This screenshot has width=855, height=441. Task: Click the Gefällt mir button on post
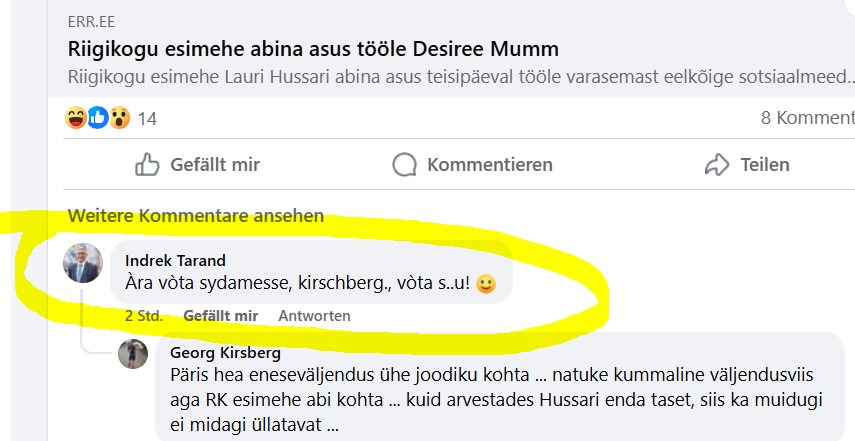197,165
